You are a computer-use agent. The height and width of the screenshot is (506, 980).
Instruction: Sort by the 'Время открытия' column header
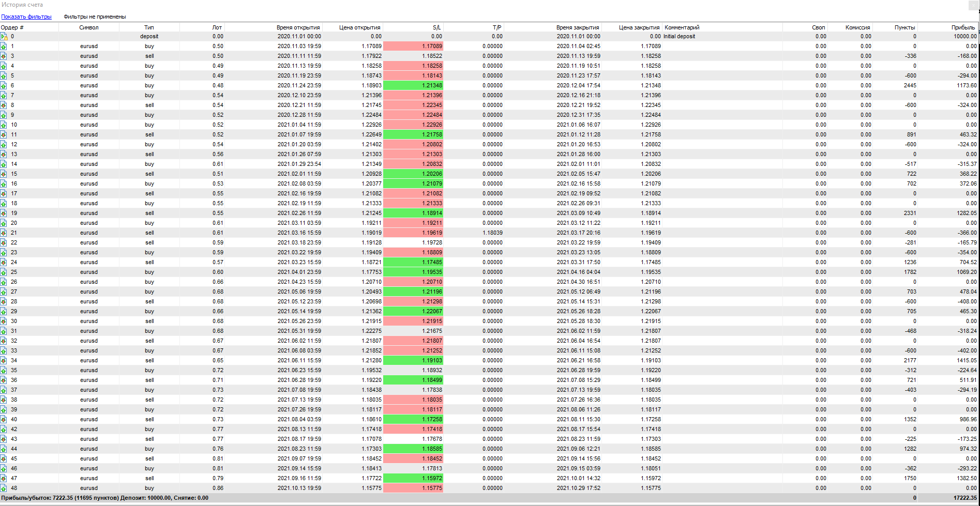pyautogui.click(x=298, y=27)
